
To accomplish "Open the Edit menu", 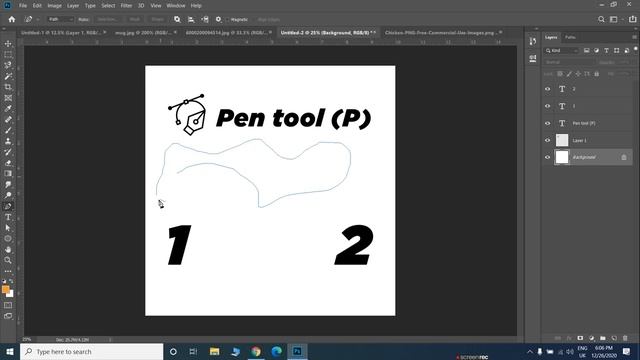I will pos(37,6).
